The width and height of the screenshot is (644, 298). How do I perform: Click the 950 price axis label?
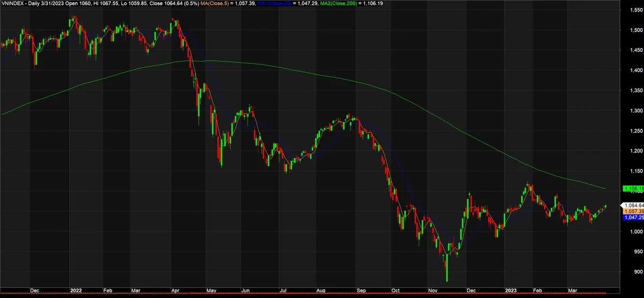638,252
